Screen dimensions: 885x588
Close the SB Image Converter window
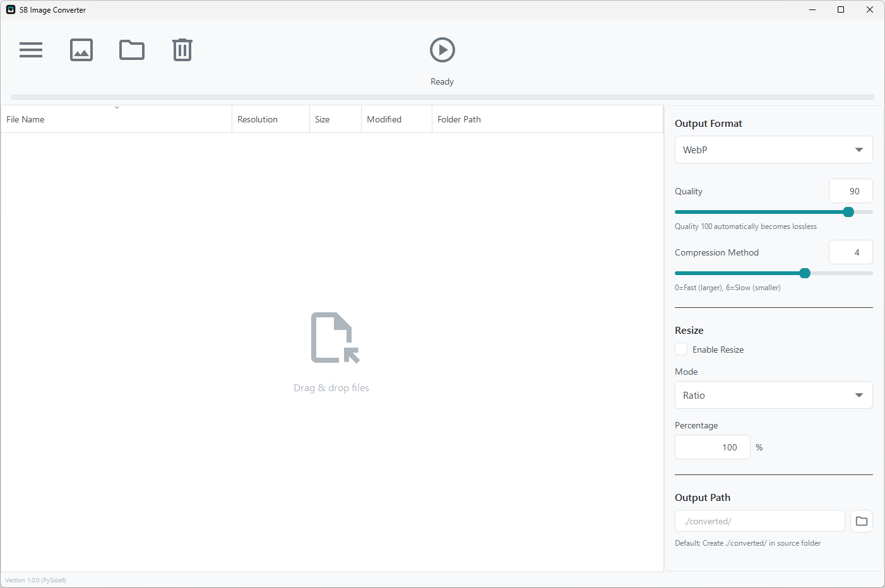(870, 9)
